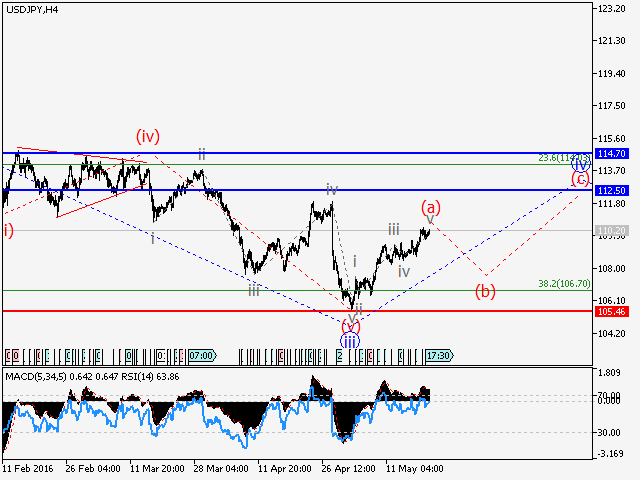Click the 106.10 price axis value
640x480 pixels.
tap(611, 300)
